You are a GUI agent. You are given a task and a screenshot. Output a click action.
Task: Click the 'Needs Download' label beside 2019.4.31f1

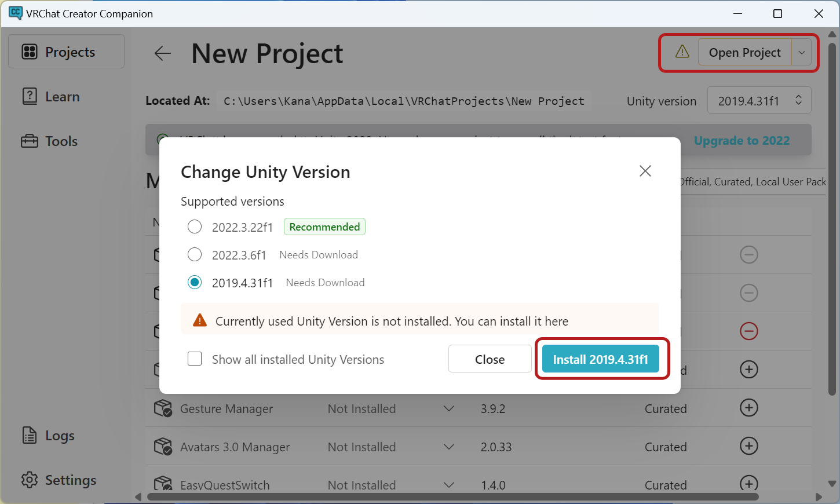pyautogui.click(x=325, y=282)
